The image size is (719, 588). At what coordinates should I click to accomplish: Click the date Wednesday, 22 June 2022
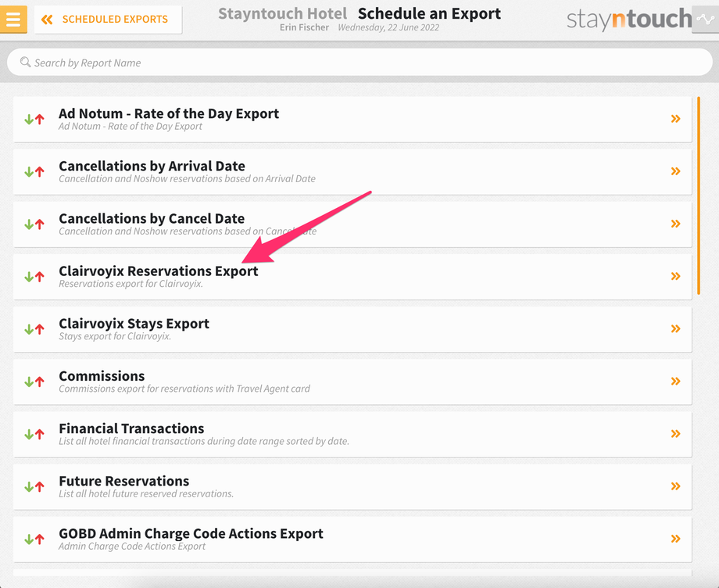point(389,27)
